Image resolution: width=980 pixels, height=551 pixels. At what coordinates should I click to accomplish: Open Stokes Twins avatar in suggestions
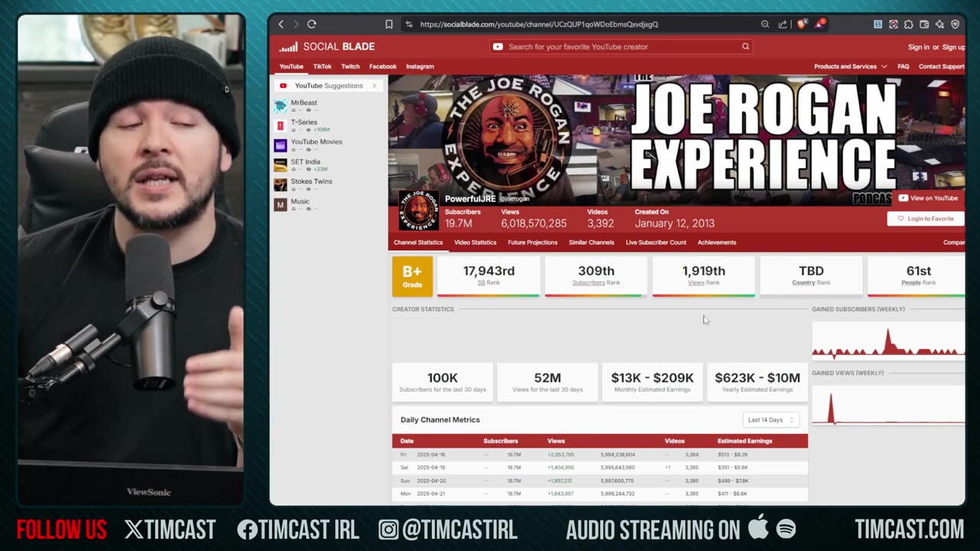280,185
